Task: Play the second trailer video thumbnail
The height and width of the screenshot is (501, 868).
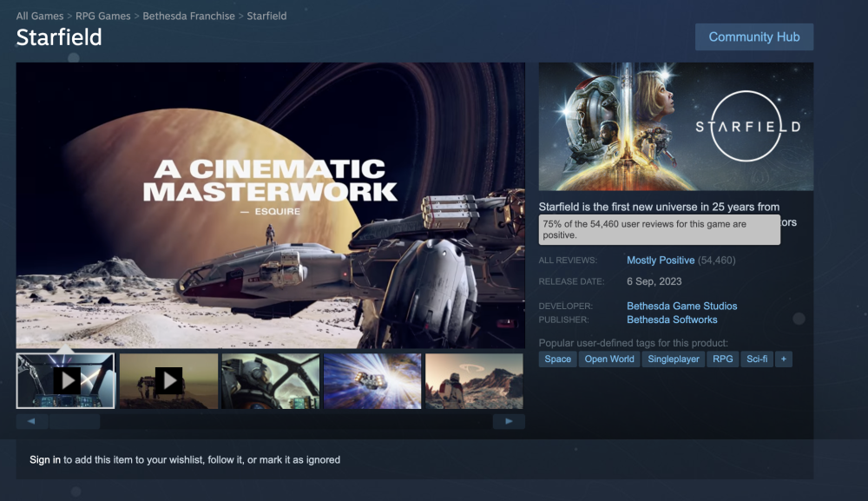Action: 168,380
